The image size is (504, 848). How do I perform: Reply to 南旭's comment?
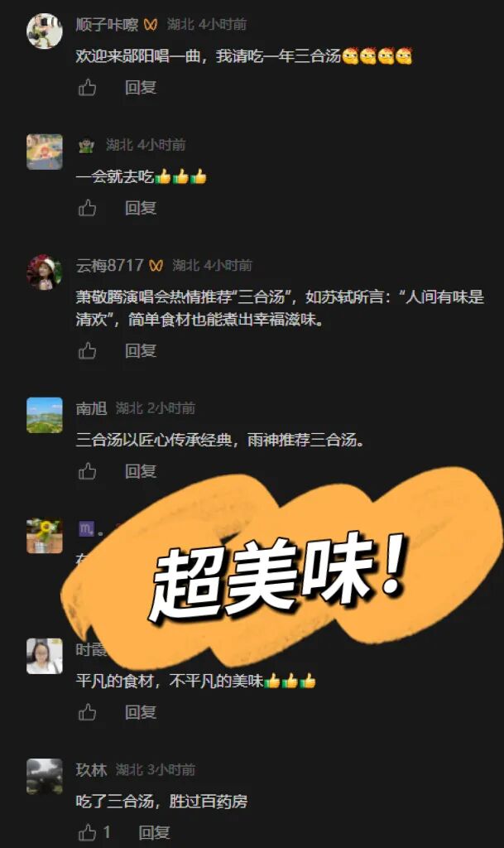(141, 471)
